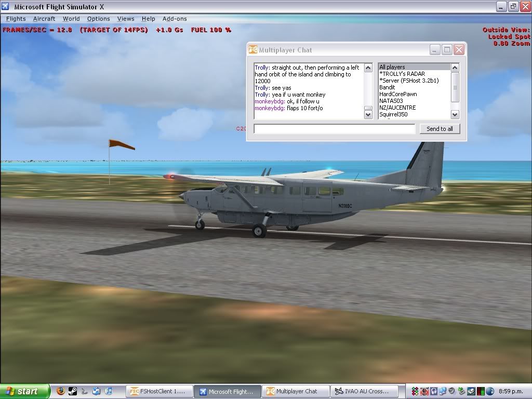Open Steam from the quick launch bar

[73, 391]
